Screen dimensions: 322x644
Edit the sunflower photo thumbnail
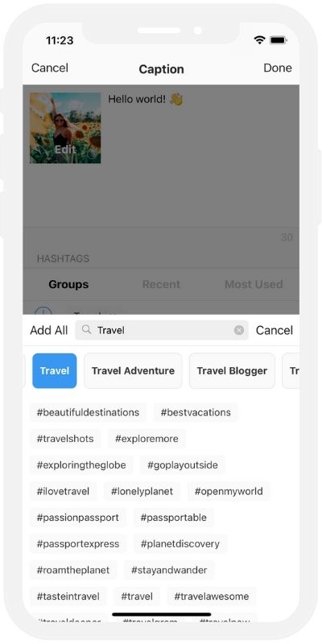(x=65, y=128)
